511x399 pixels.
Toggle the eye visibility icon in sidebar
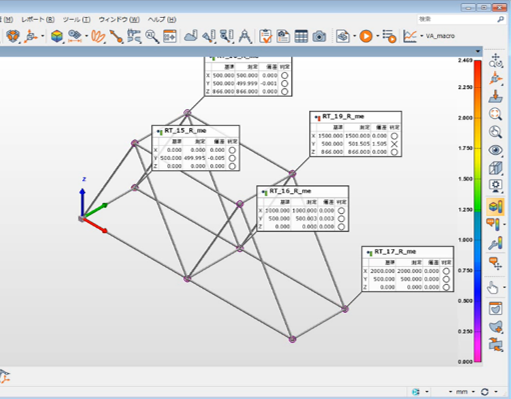tap(495, 150)
